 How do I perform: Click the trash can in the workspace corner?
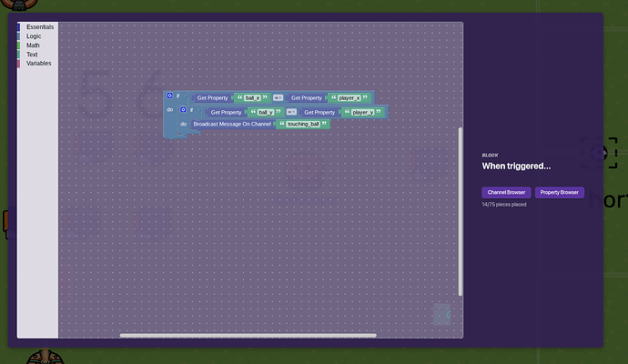point(441,315)
